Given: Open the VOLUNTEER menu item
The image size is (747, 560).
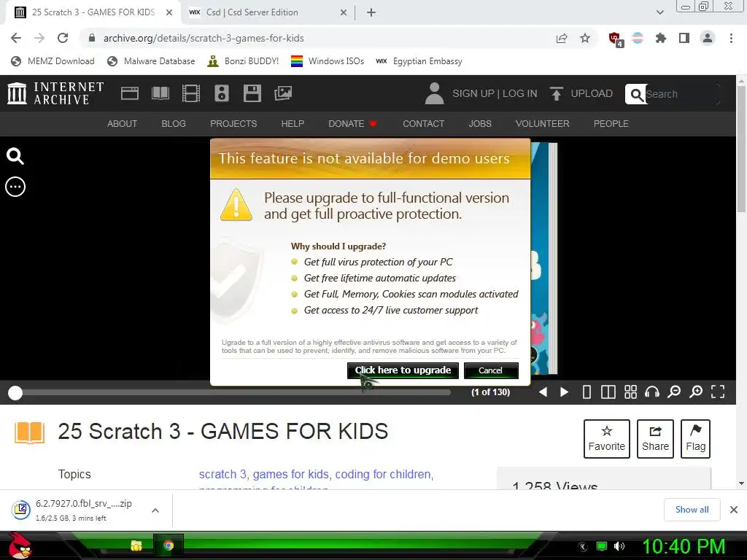Looking at the screenshot, I should click(542, 124).
